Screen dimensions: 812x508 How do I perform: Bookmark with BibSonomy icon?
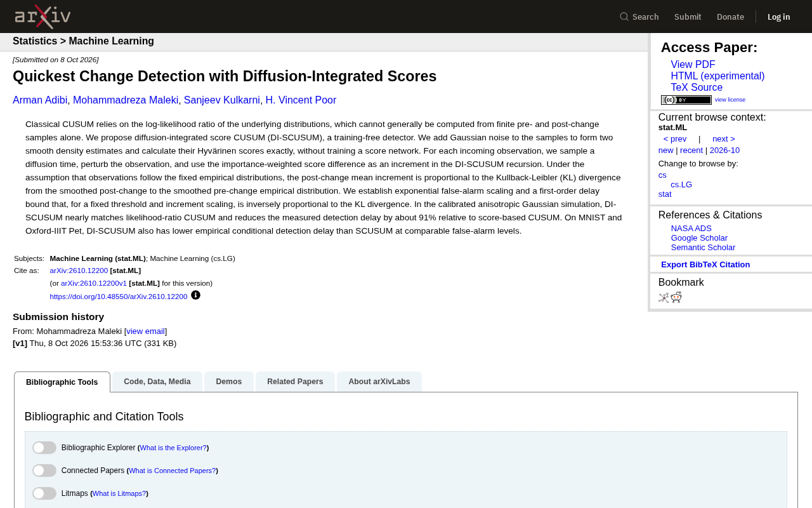pyautogui.click(x=664, y=297)
